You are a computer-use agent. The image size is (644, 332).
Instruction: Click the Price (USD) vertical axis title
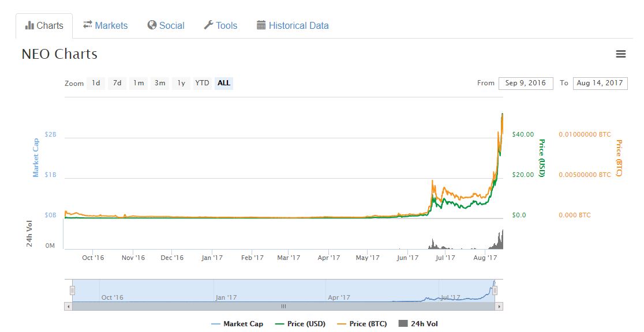click(542, 158)
